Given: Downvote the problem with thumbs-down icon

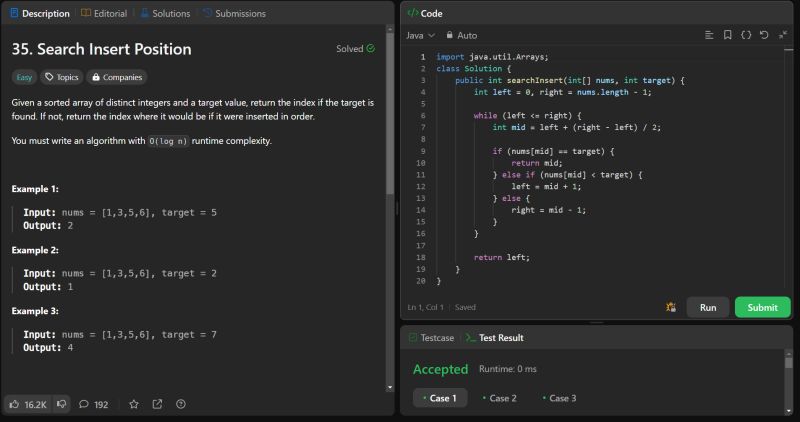Looking at the screenshot, I should click(x=61, y=404).
